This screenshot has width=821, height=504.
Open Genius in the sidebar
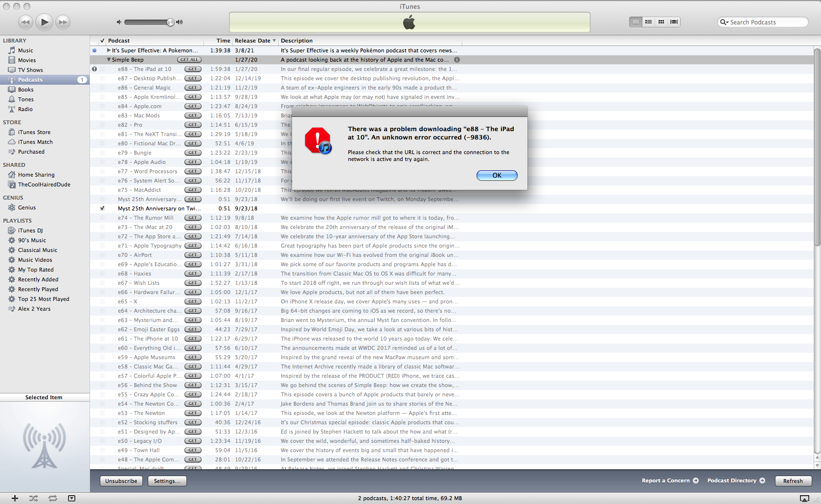coord(26,207)
